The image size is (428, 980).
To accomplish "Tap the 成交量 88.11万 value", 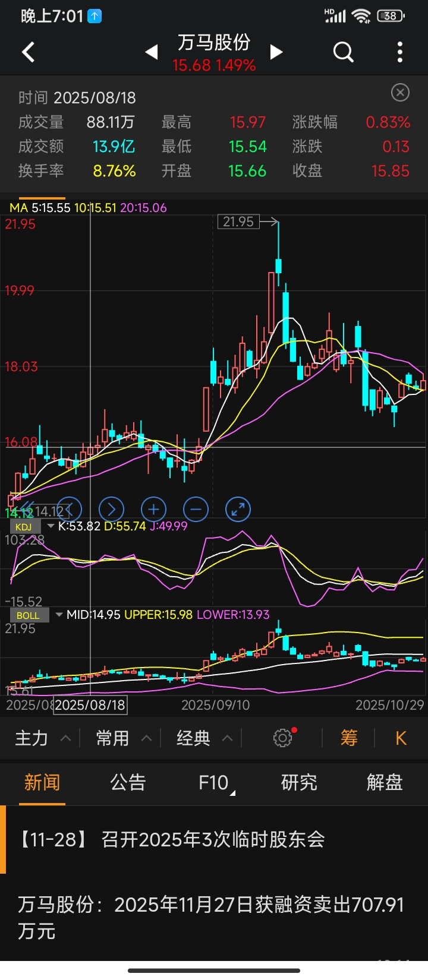I will coord(111,122).
